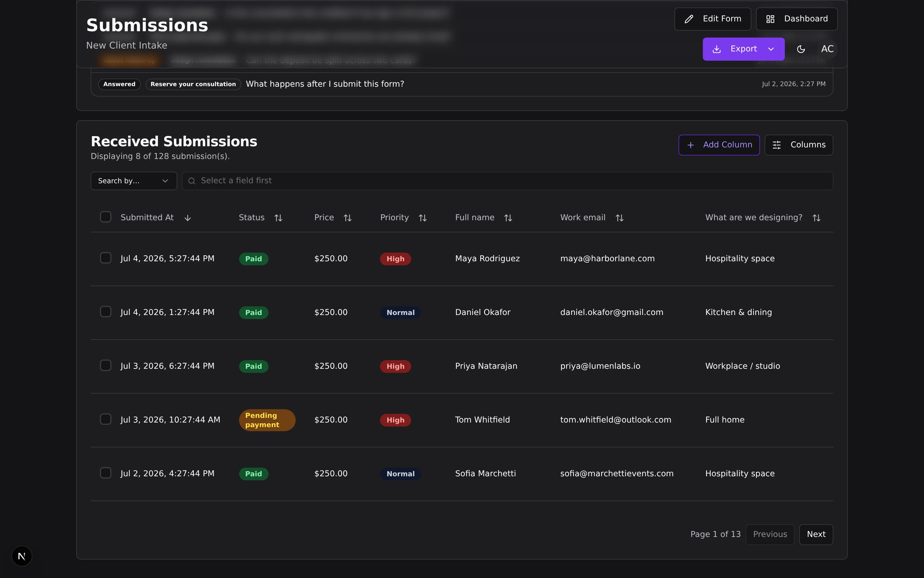924x578 pixels.
Task: Expand the Export dropdown chevron
Action: [x=771, y=49]
